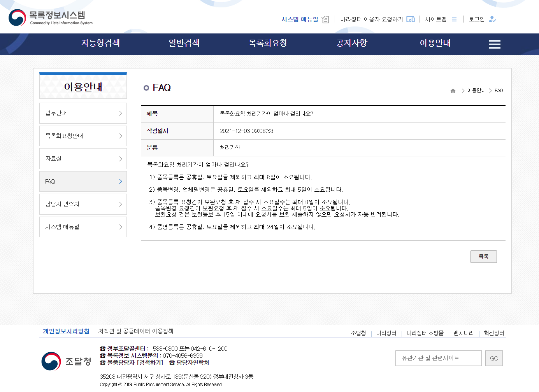The image size is (539, 392).
Task: Click the sitemap list icon
Action: (x=454, y=19)
